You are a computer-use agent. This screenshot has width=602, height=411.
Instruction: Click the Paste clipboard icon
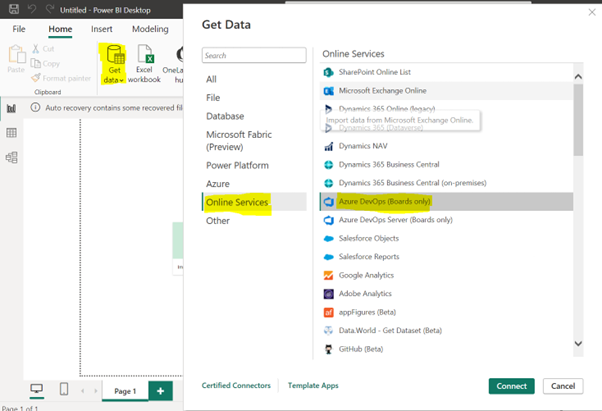(17, 54)
